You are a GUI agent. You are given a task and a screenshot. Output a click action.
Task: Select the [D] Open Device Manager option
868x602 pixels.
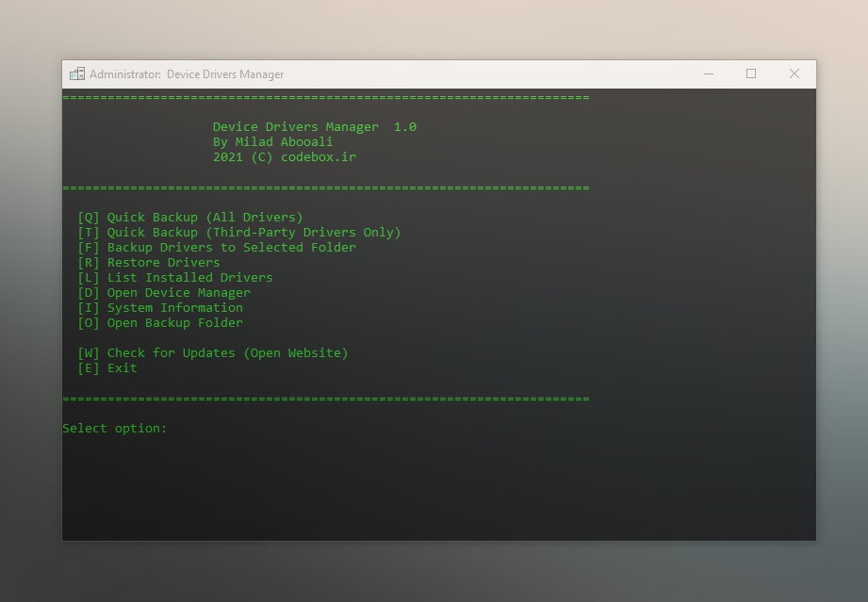(x=163, y=293)
